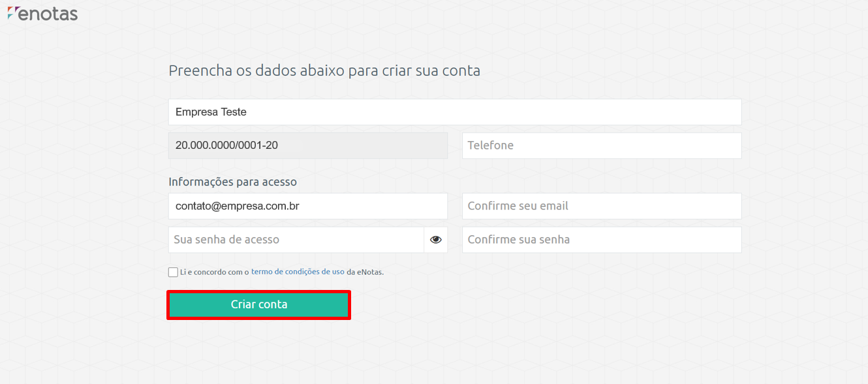Select the "Confirme seu email" field

(602, 206)
